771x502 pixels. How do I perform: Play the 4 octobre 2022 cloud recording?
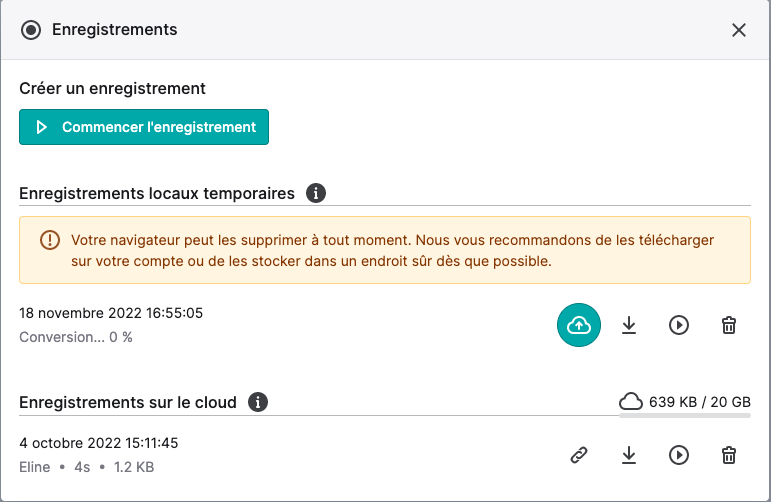679,455
